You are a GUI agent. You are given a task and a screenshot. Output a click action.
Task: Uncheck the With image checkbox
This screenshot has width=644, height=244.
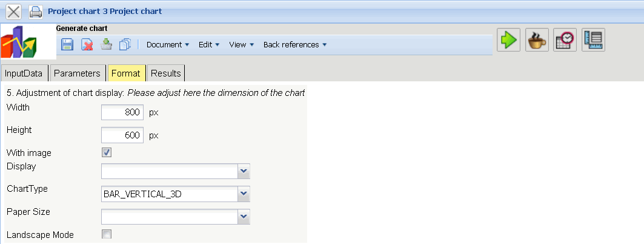(107, 152)
